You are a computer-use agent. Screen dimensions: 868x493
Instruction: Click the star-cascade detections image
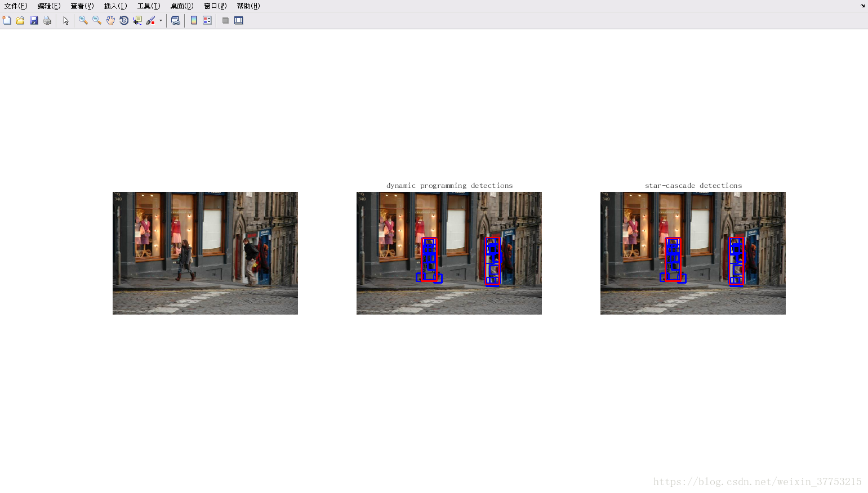pyautogui.click(x=693, y=253)
